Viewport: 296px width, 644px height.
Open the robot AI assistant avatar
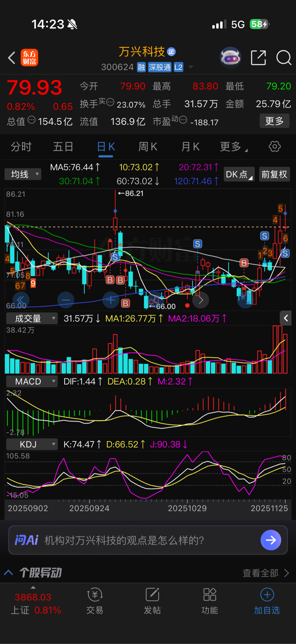point(230,57)
